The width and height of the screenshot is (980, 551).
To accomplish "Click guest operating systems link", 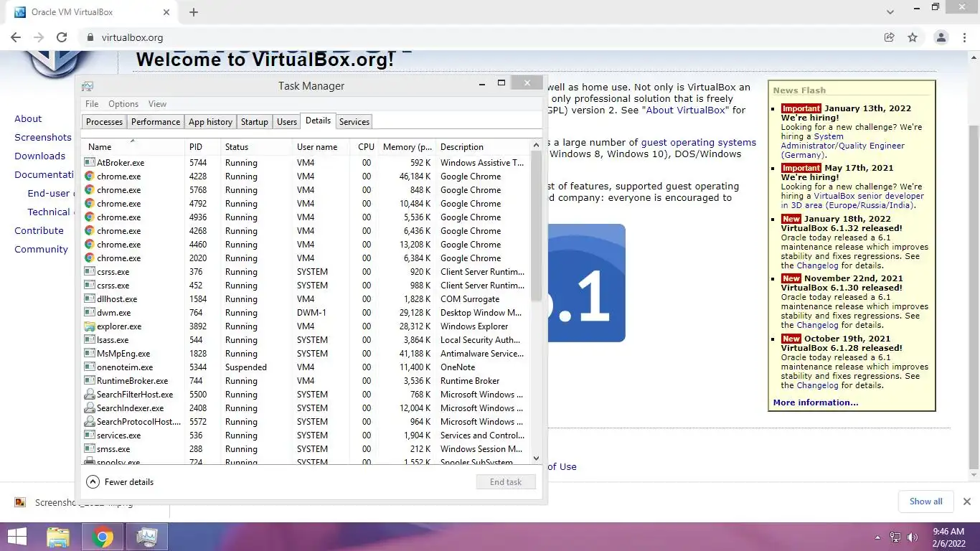I will [x=699, y=142].
